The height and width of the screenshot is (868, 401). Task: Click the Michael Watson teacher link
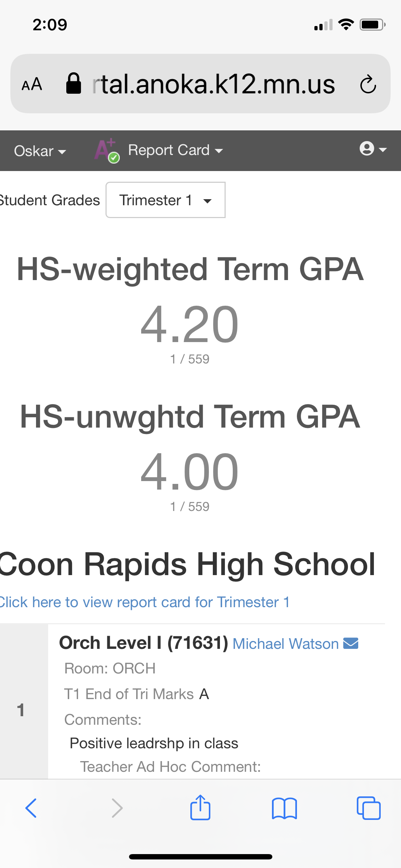[286, 644]
